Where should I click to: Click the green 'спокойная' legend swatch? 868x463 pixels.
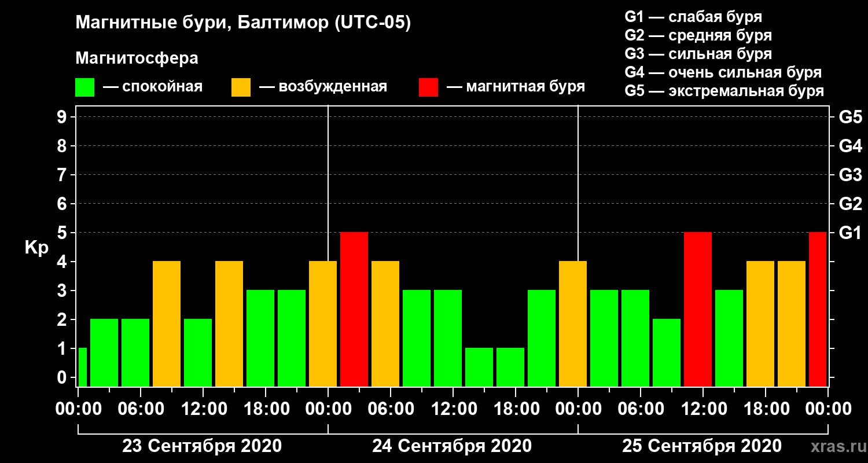[85, 87]
